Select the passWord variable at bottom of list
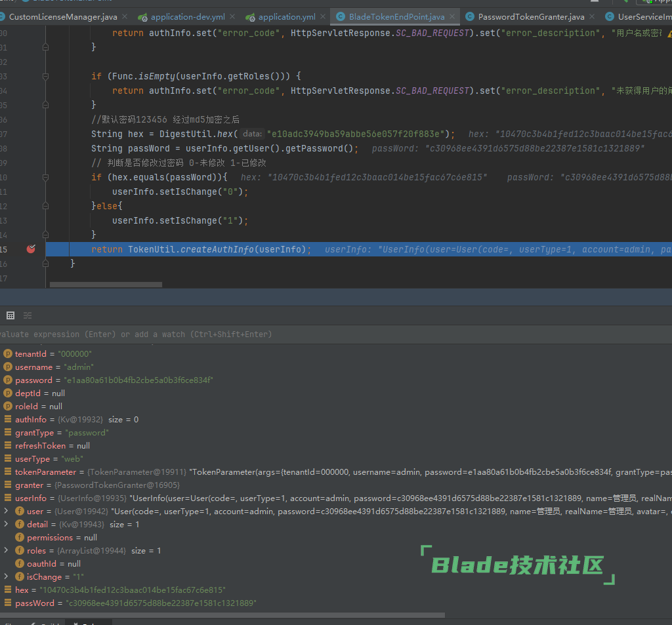672x625 pixels. (x=336, y=603)
